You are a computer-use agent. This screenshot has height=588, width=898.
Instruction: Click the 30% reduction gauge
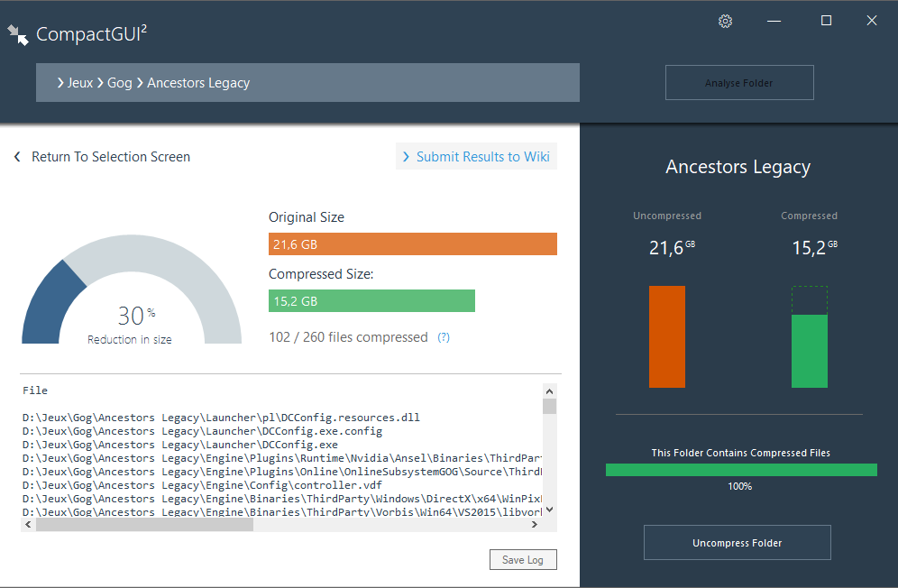[x=132, y=289]
